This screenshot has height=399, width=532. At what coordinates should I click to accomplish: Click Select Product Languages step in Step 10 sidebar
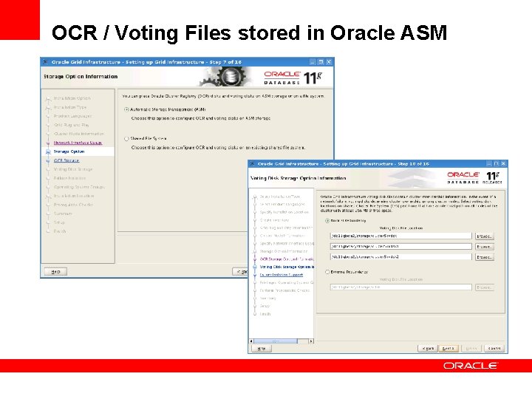[x=282, y=204]
